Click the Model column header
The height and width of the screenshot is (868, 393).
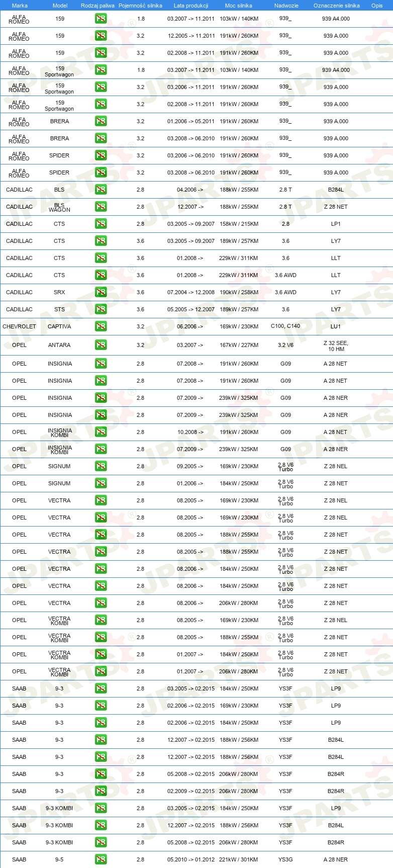click(x=60, y=6)
